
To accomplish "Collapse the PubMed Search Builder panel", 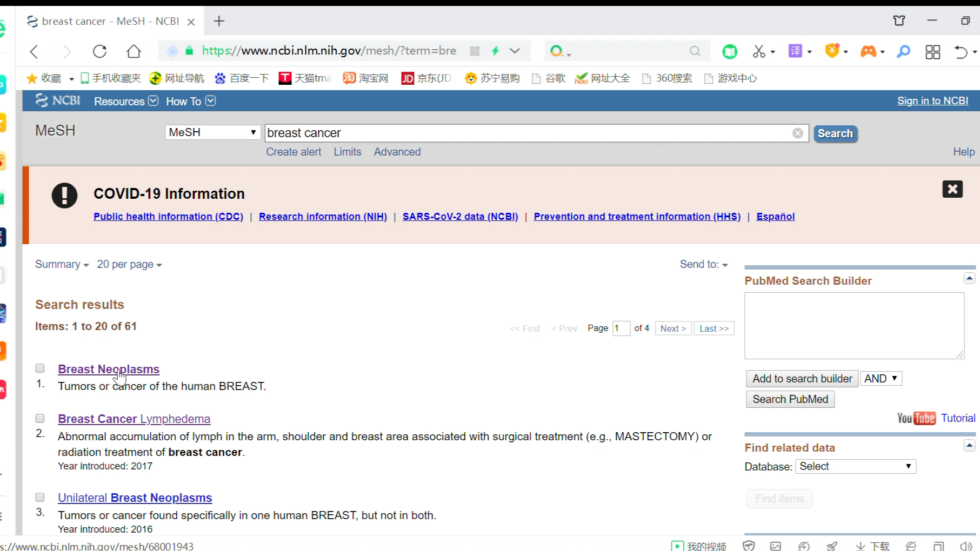I will click(969, 278).
